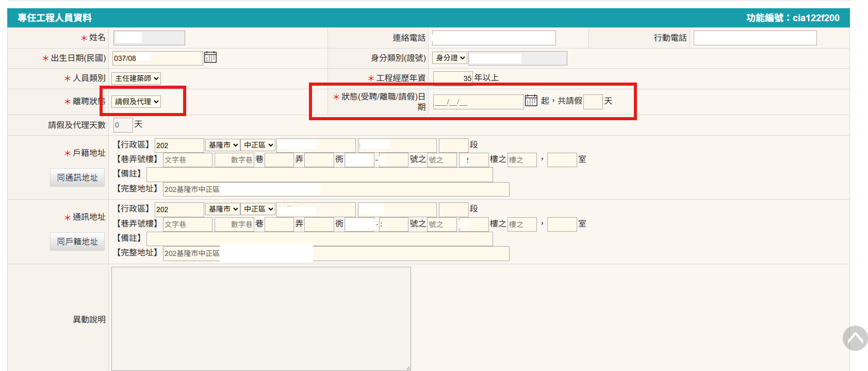Click the 同通訊地址 button
This screenshot has width=868, height=371.
(77, 178)
